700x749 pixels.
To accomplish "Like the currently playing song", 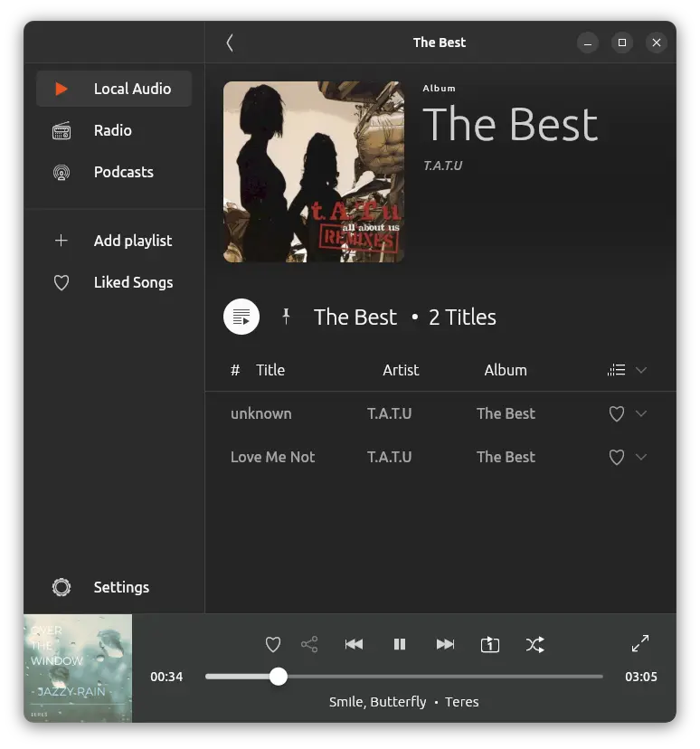I will (x=273, y=644).
